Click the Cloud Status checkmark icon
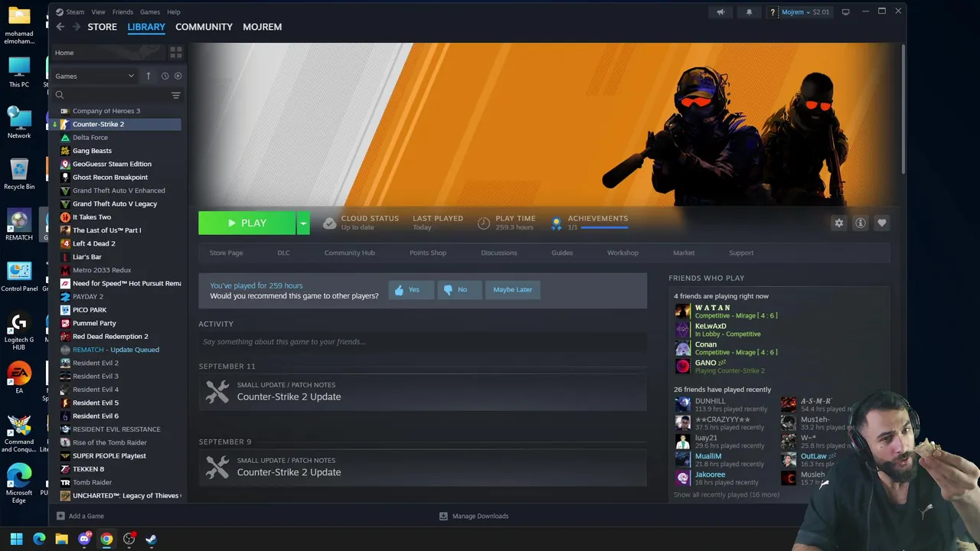The height and width of the screenshot is (551, 980). (x=329, y=223)
